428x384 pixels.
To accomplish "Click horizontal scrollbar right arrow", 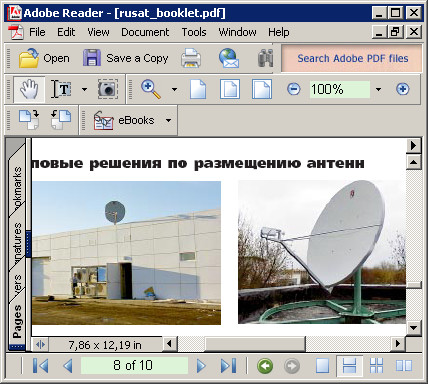I will tap(398, 344).
